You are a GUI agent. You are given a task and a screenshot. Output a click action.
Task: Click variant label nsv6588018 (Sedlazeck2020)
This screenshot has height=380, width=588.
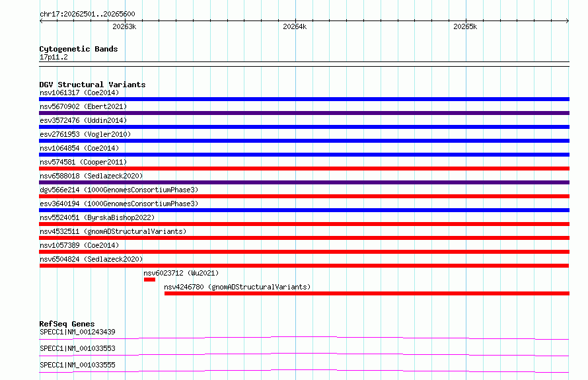click(91, 176)
